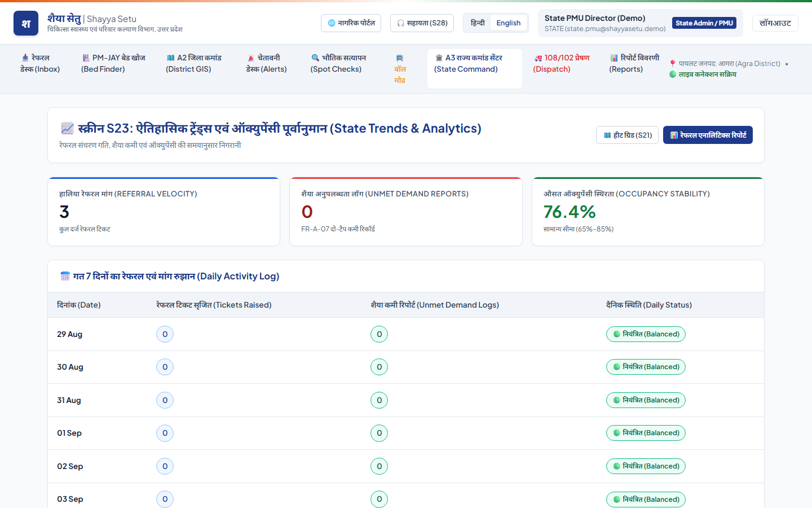Click the State Admin / PMU badge

(704, 23)
